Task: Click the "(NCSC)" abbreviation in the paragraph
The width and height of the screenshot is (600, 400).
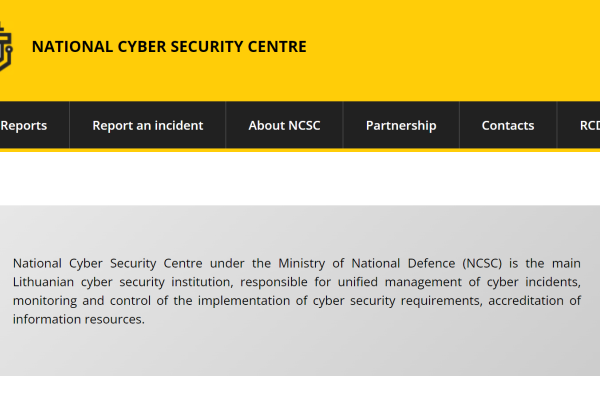Action: pyautogui.click(x=484, y=264)
